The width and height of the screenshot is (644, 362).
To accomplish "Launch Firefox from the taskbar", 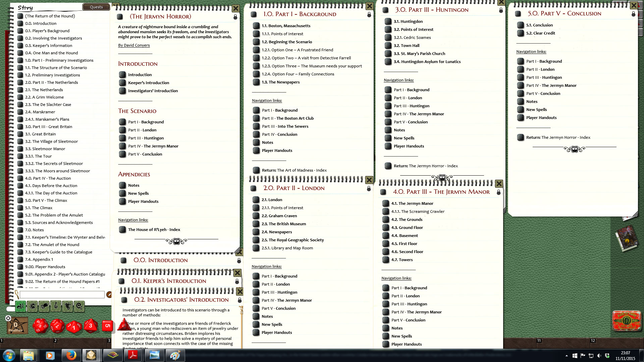I will tap(71, 355).
